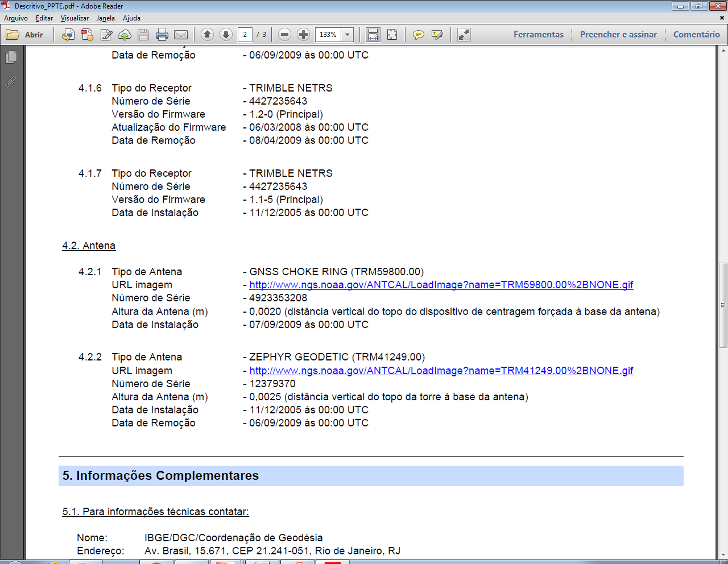Click the fit width scrolling icon
Image resolution: width=728 pixels, height=564 pixels.
click(x=373, y=35)
